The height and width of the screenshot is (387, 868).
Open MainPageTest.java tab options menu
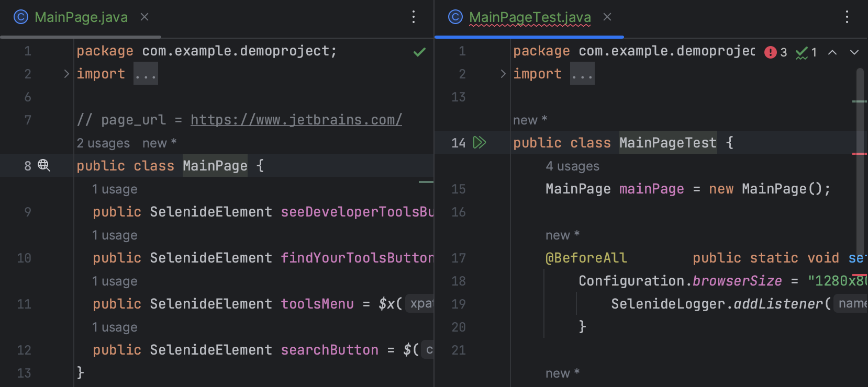click(x=847, y=17)
